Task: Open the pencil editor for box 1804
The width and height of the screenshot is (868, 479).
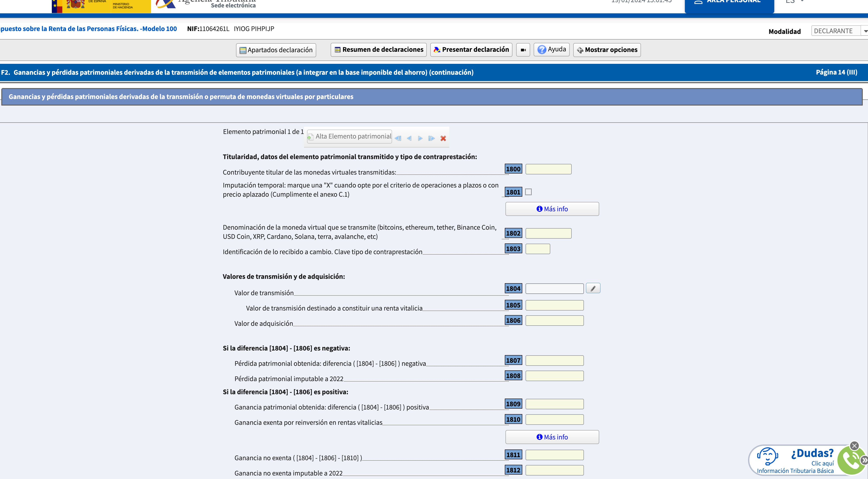Action: coord(593,288)
